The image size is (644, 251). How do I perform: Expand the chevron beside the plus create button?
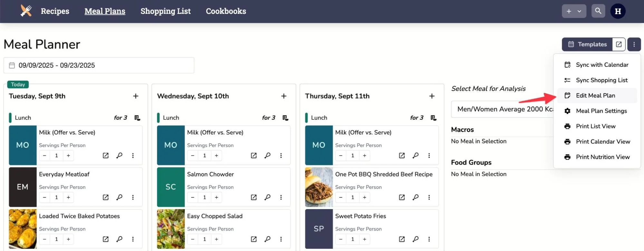[x=579, y=11]
